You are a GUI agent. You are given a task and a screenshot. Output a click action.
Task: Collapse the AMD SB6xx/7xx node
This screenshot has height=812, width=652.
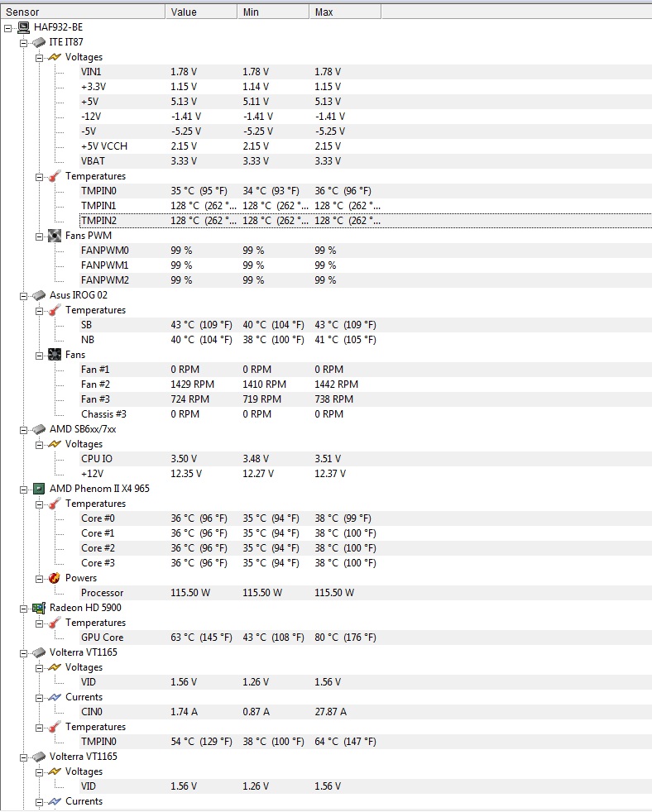pyautogui.click(x=23, y=430)
